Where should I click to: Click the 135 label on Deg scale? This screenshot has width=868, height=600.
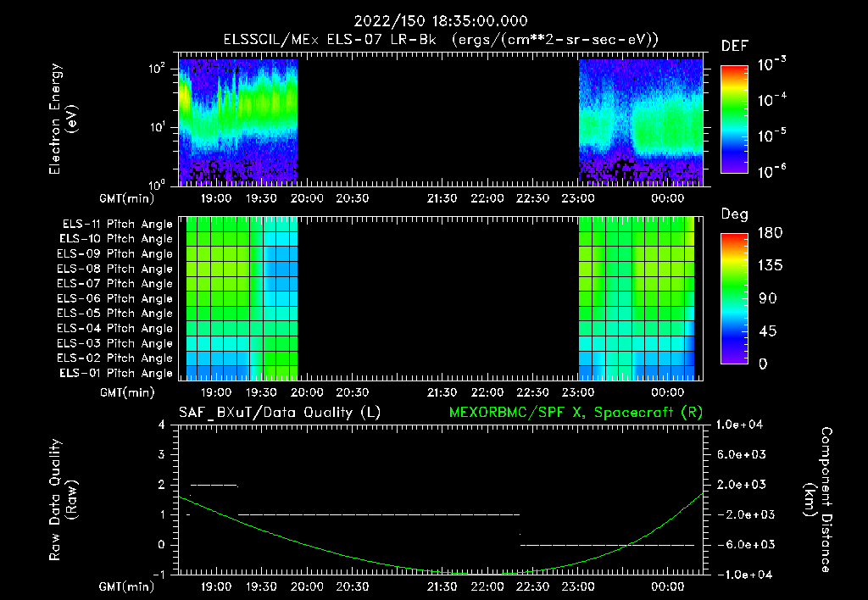770,266
